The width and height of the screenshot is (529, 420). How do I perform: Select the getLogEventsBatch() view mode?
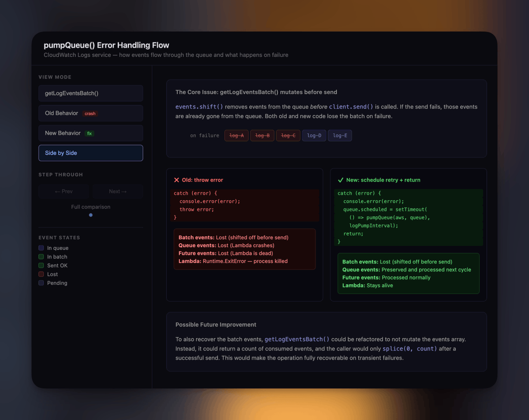tap(91, 93)
